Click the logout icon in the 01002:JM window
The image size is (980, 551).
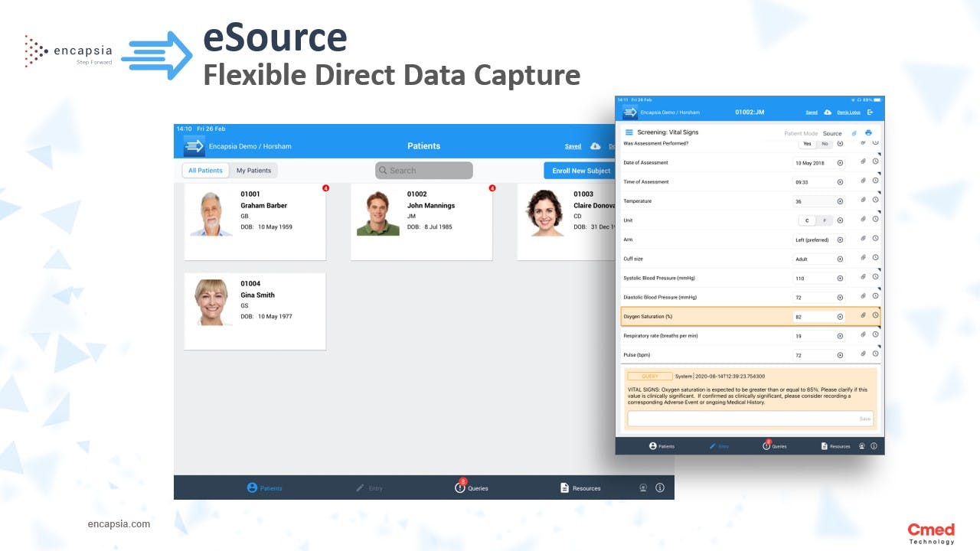point(870,112)
